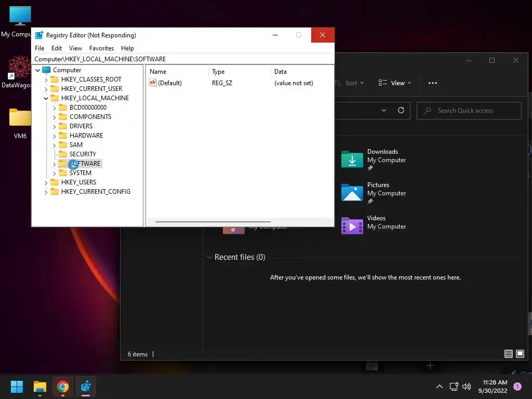This screenshot has width=532, height=399.
Task: Select HKEY_CURRENT_USER folder icon
Action: pyautogui.click(x=54, y=88)
